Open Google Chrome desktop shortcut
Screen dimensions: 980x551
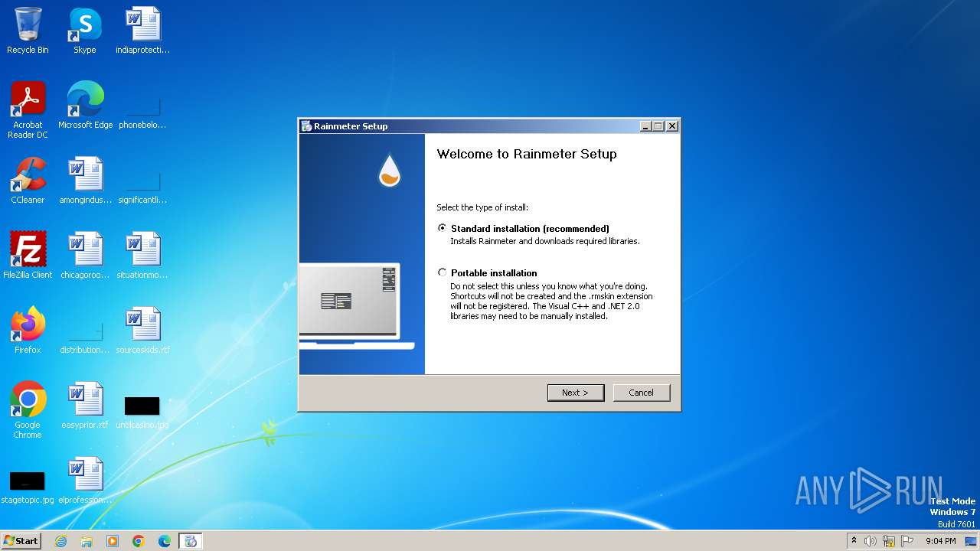(x=28, y=410)
